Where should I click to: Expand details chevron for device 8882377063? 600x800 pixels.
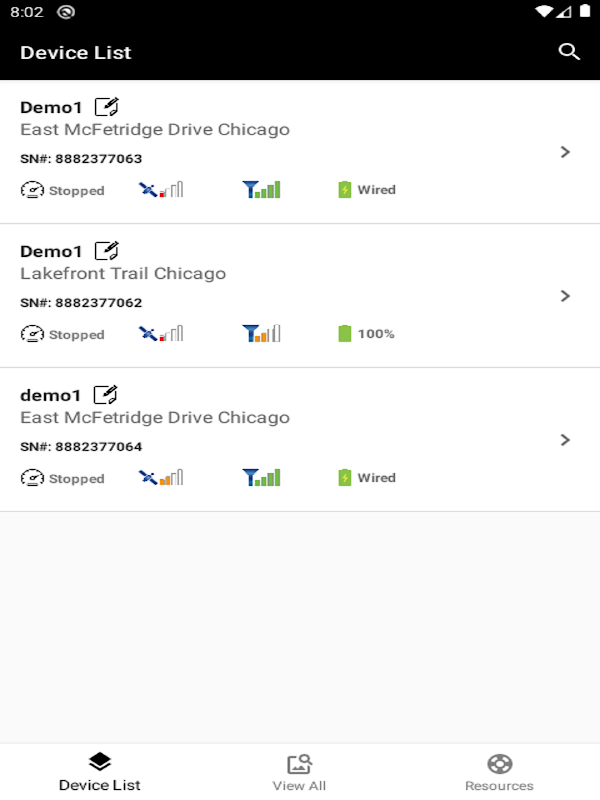pos(565,152)
